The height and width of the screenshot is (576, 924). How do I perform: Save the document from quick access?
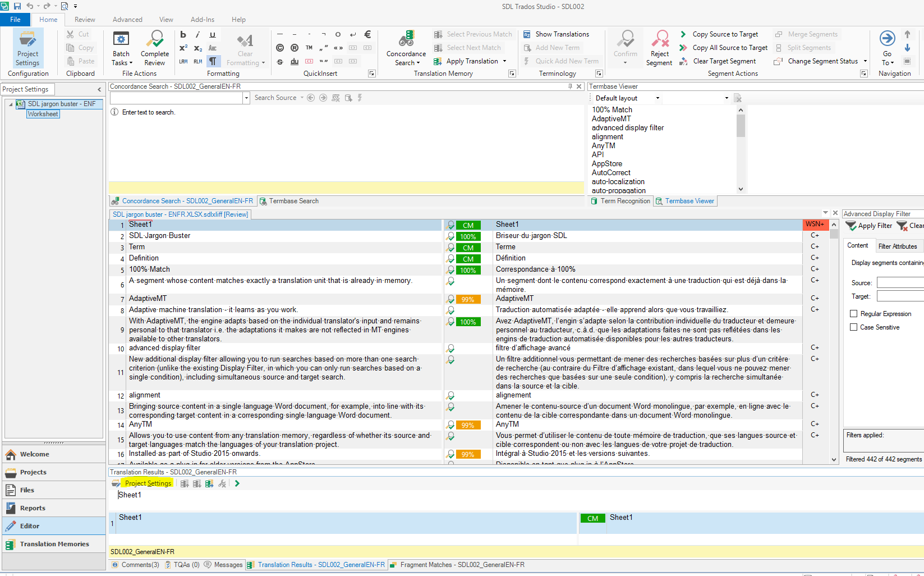click(x=17, y=6)
